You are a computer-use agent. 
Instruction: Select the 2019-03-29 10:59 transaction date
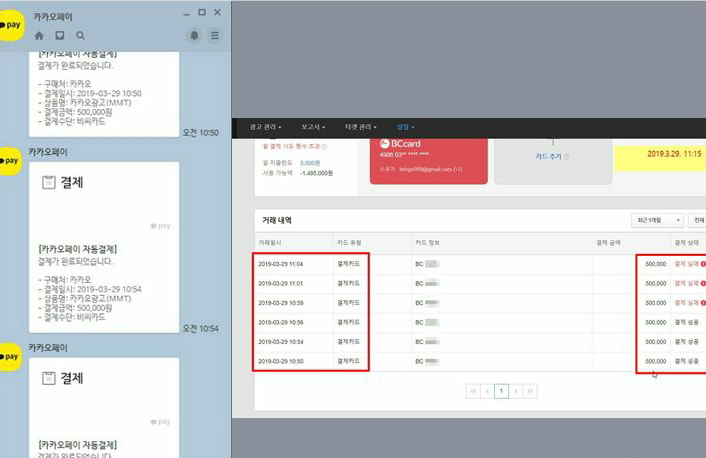tap(281, 303)
